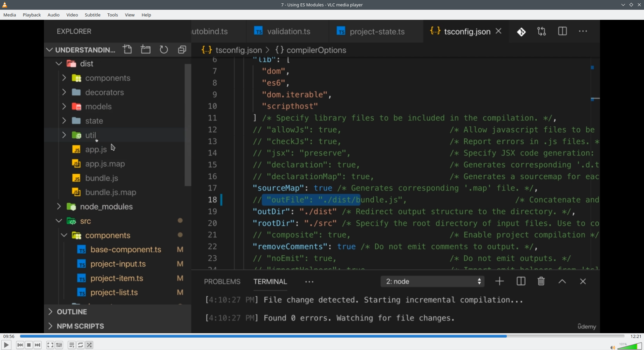Open the VLC Subtitle menu
644x350 pixels.
pyautogui.click(x=93, y=15)
